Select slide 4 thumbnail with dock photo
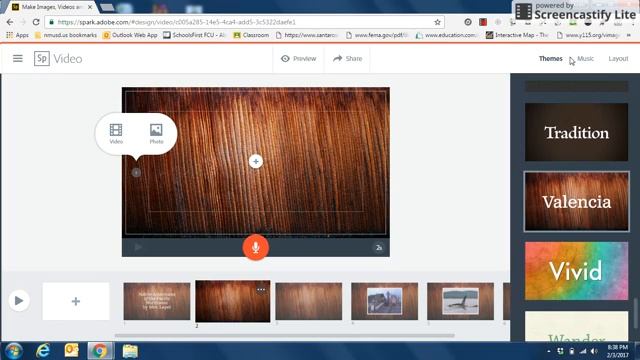Screen dimensions: 640x360 pyautogui.click(x=384, y=301)
